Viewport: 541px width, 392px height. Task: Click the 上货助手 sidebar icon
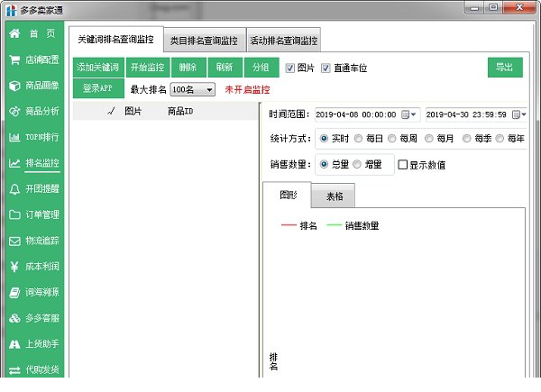point(14,344)
